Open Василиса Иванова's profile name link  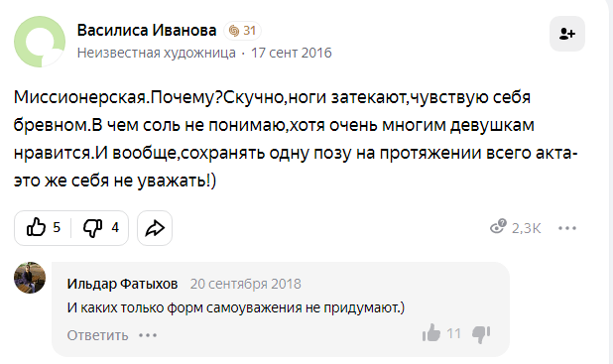tap(147, 30)
